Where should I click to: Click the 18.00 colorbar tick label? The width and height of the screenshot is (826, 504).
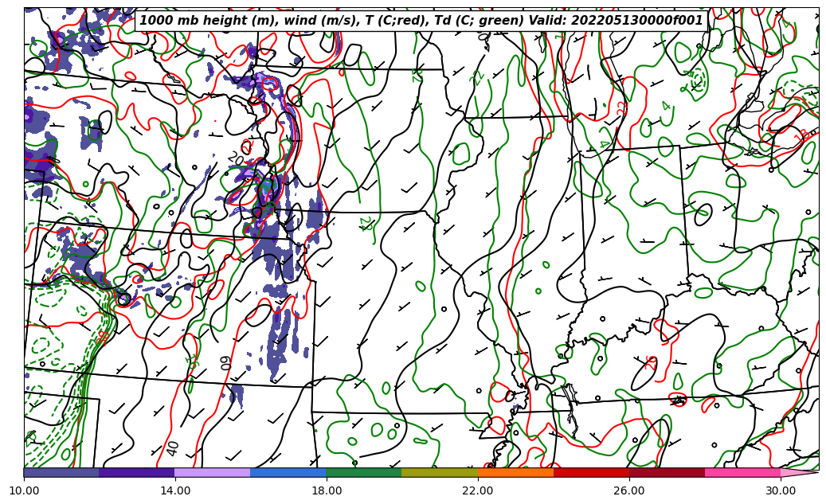326,490
